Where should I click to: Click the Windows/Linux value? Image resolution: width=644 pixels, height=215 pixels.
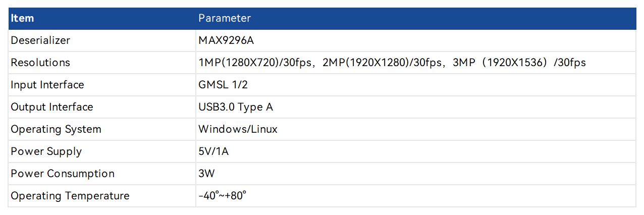tap(238, 129)
